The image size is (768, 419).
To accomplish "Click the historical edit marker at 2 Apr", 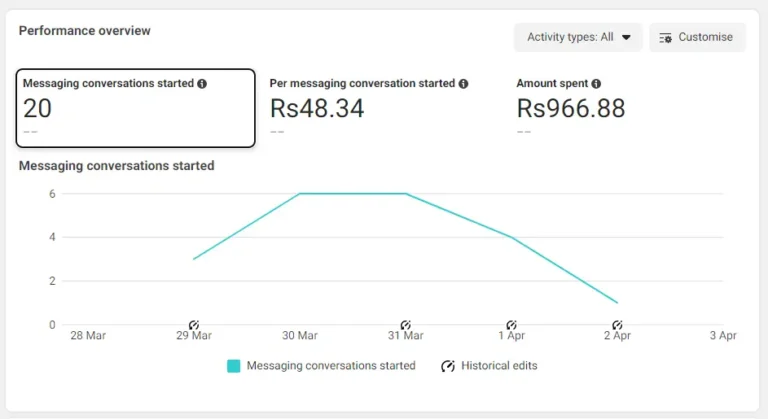I will (617, 324).
